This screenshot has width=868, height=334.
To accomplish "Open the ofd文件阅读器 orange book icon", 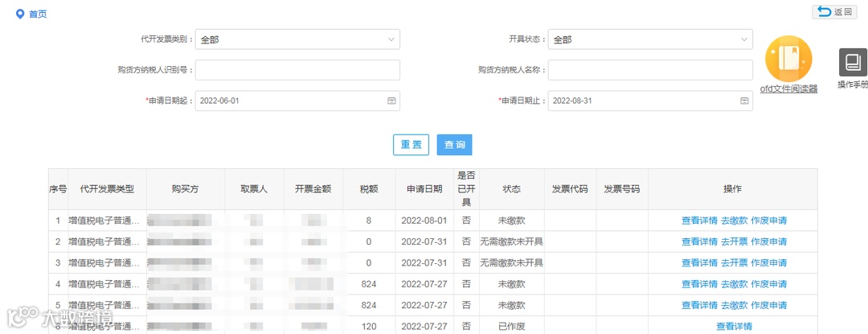I will 788,58.
